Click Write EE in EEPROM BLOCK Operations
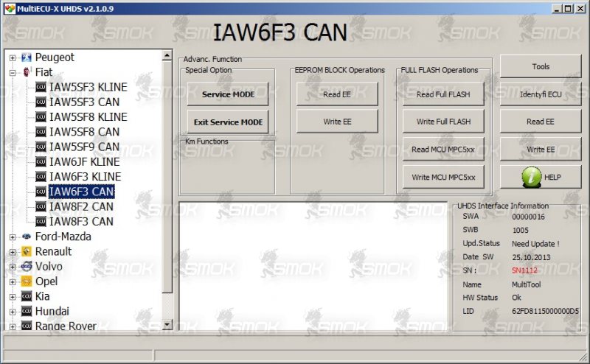This screenshot has width=590, height=364. pos(337,122)
